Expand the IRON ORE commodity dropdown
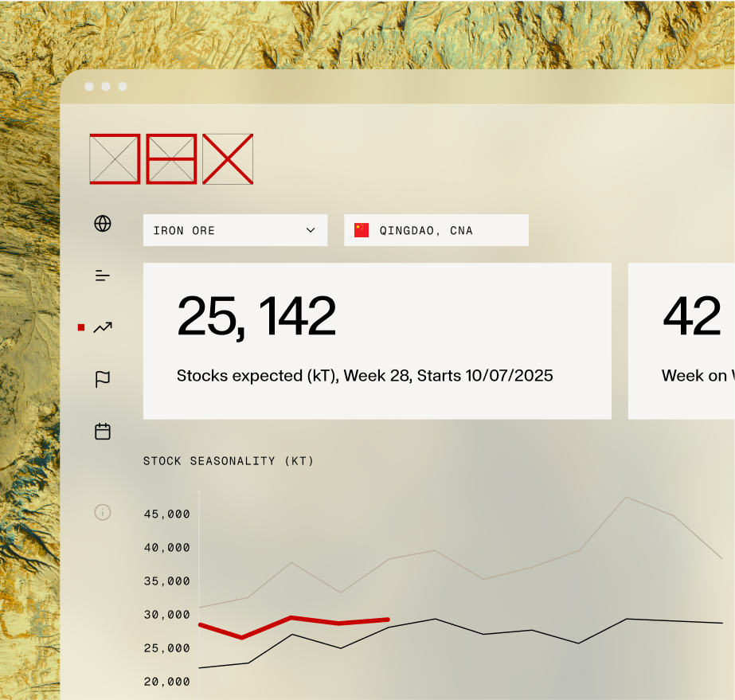Image resolution: width=735 pixels, height=700 pixels. coord(236,230)
